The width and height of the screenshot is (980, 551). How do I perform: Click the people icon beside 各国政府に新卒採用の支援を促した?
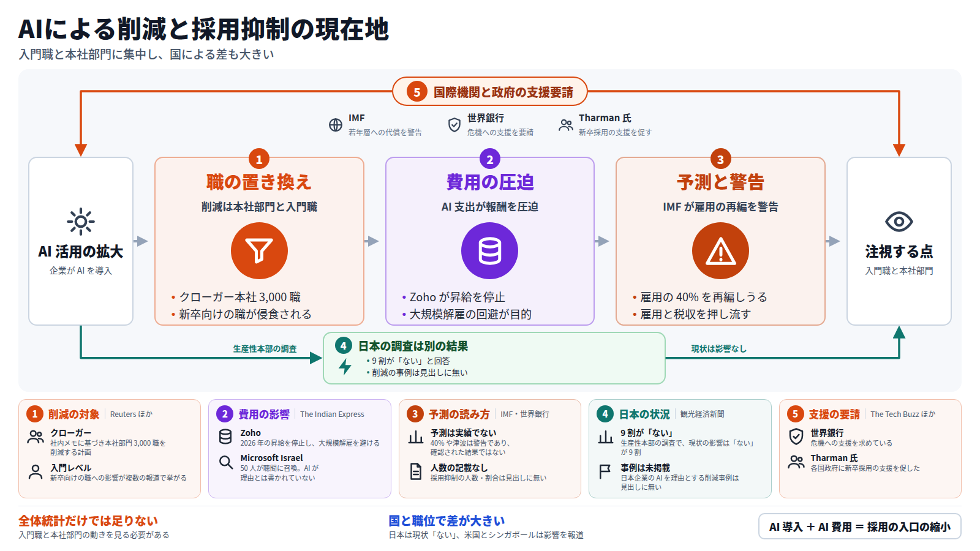coord(796,462)
